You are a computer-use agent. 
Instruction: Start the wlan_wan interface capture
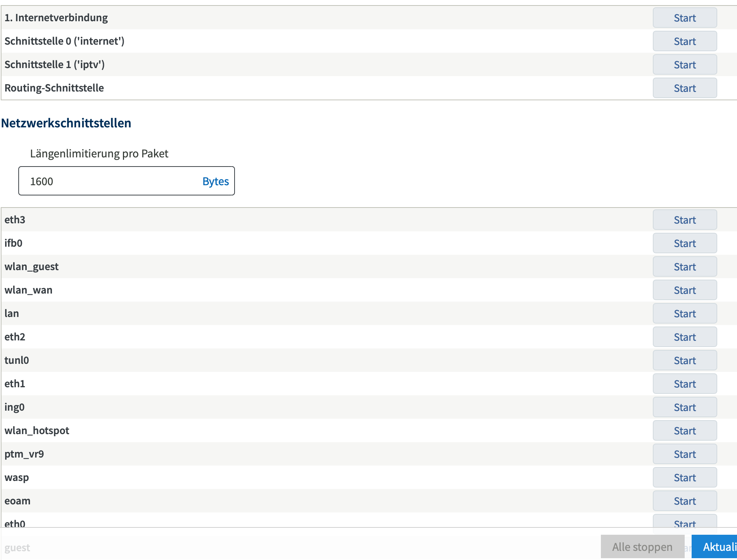(x=684, y=290)
